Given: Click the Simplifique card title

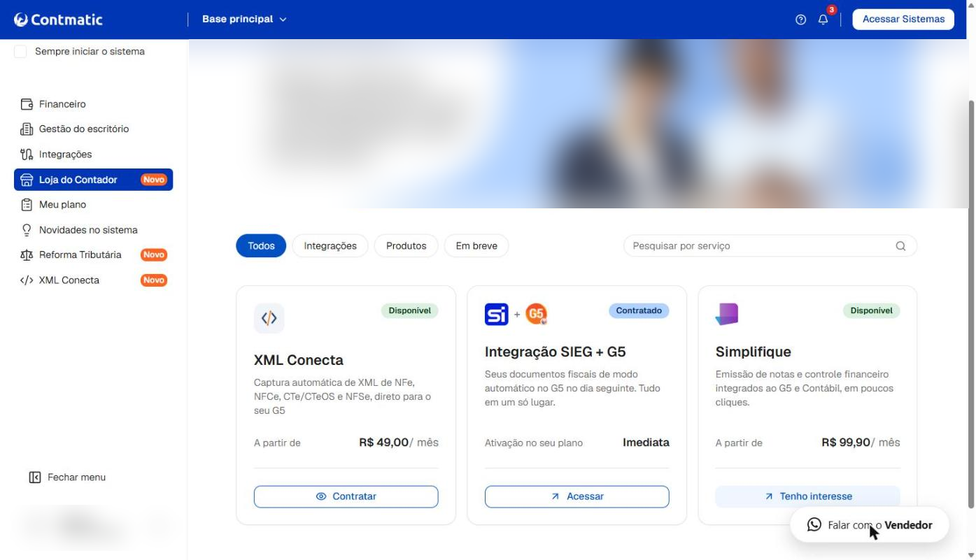Looking at the screenshot, I should 754,352.
